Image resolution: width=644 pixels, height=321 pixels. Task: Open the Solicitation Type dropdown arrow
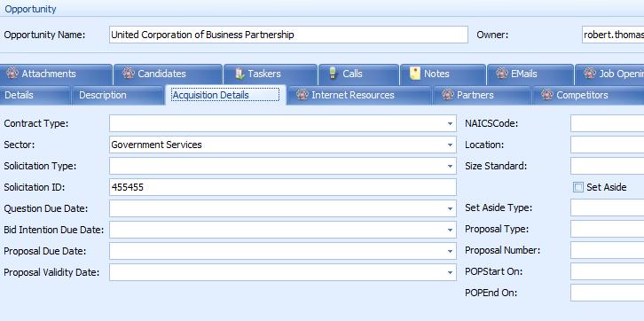(450, 166)
